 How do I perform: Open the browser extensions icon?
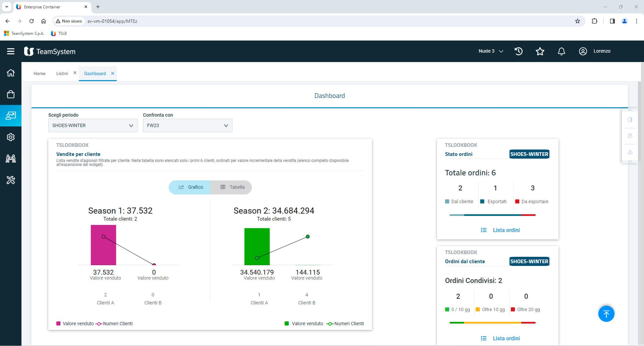tap(594, 21)
